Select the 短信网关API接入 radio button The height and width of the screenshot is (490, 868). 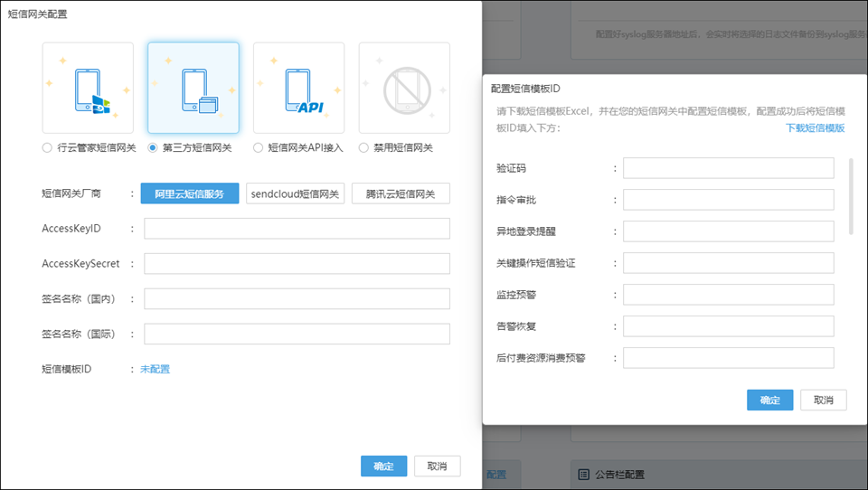(x=259, y=147)
